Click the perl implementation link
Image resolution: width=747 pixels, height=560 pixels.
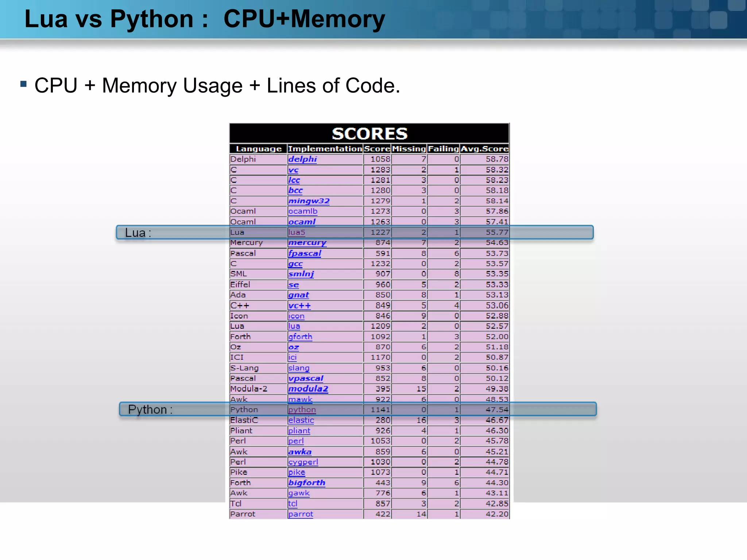[296, 441]
